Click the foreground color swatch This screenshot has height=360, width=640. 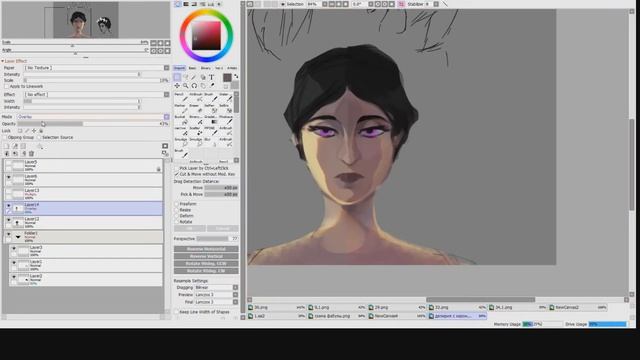click(x=227, y=78)
